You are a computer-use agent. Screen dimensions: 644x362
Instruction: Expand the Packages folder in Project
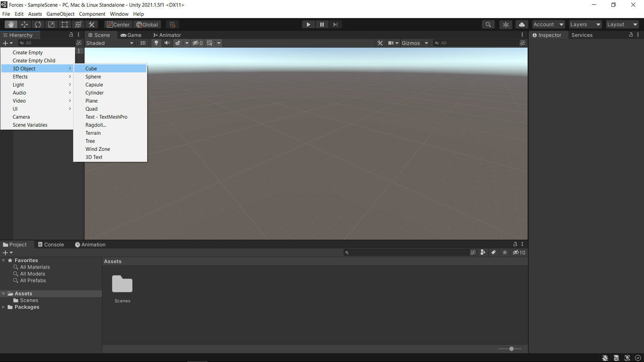[x=4, y=307]
